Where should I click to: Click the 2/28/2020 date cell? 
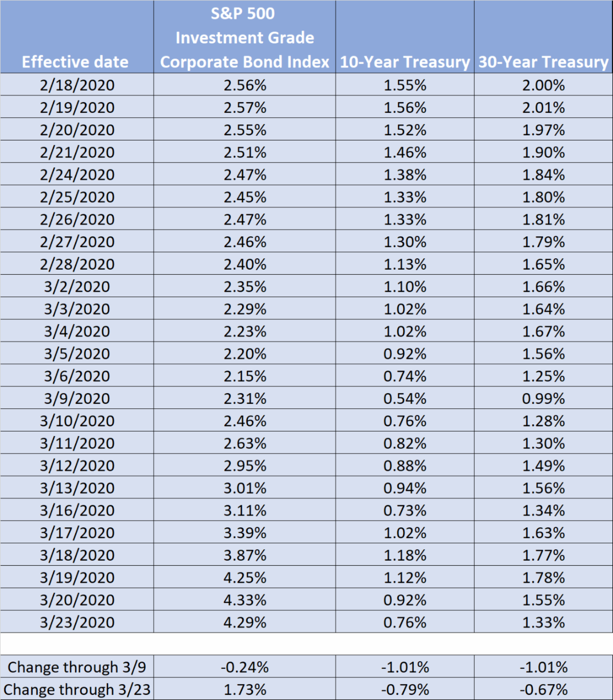pos(77,264)
